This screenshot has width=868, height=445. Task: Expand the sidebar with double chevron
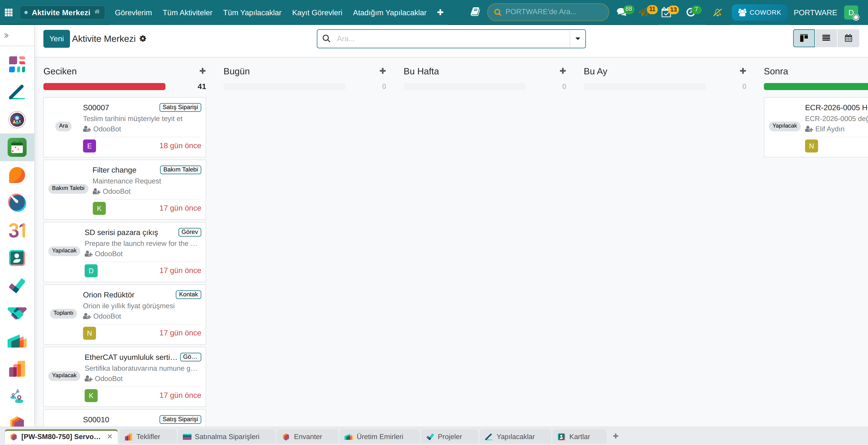click(x=7, y=35)
